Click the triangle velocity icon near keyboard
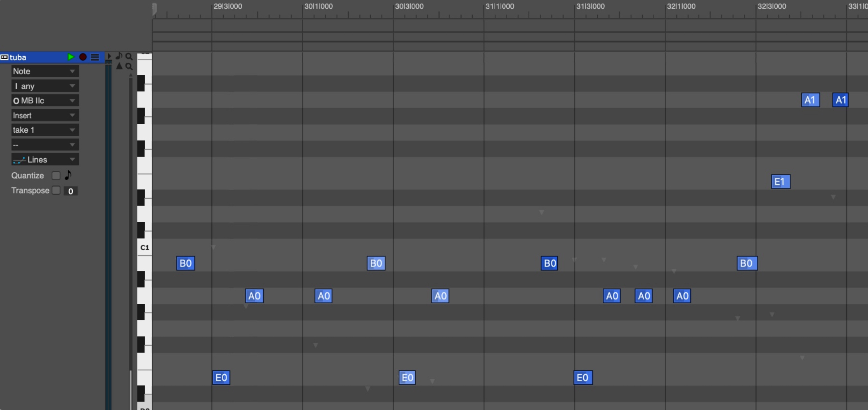868x410 pixels. (x=119, y=66)
